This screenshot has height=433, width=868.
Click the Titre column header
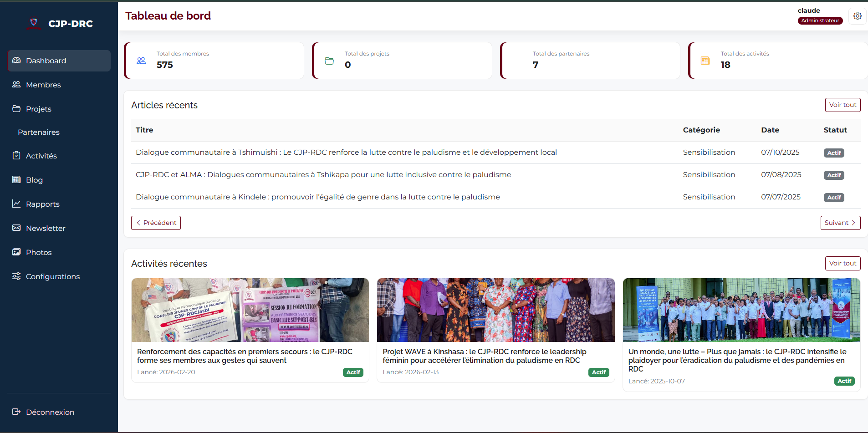(x=144, y=130)
